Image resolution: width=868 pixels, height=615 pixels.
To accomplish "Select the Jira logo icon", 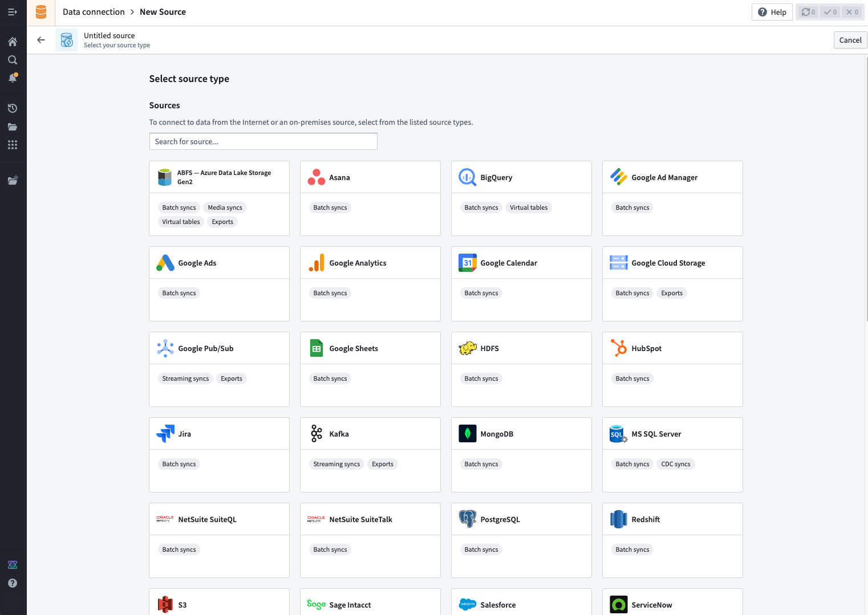I will coord(165,434).
